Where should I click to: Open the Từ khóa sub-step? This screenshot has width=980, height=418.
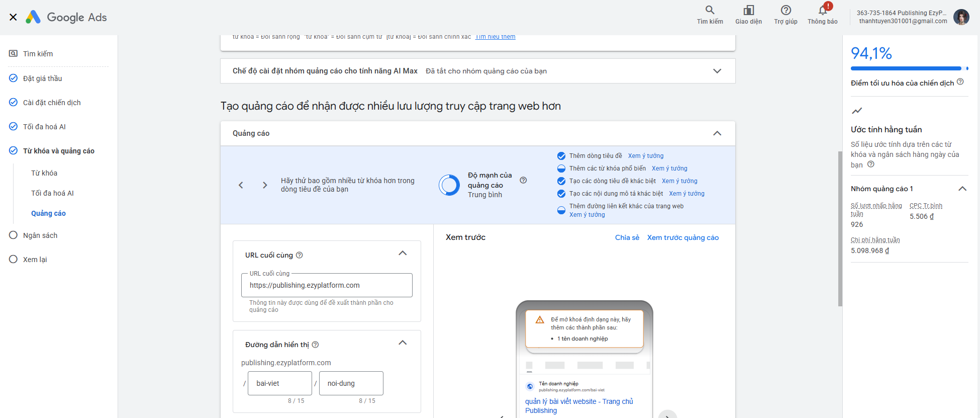pyautogui.click(x=44, y=173)
